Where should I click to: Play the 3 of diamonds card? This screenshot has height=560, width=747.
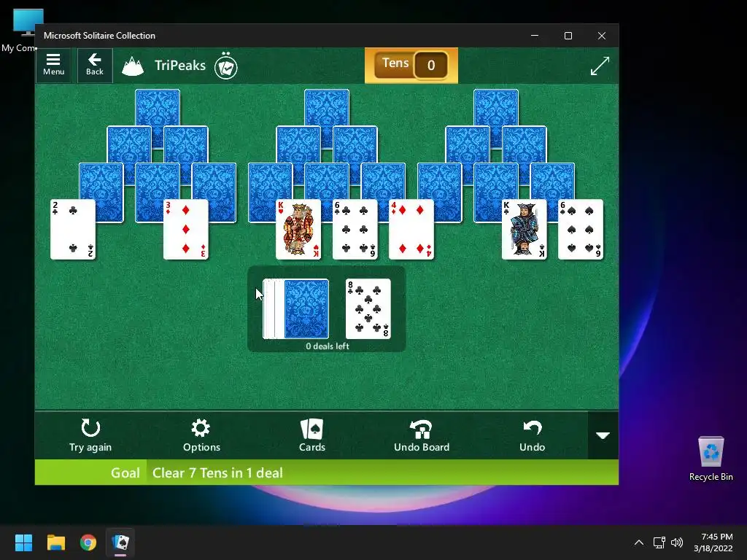[x=186, y=230]
